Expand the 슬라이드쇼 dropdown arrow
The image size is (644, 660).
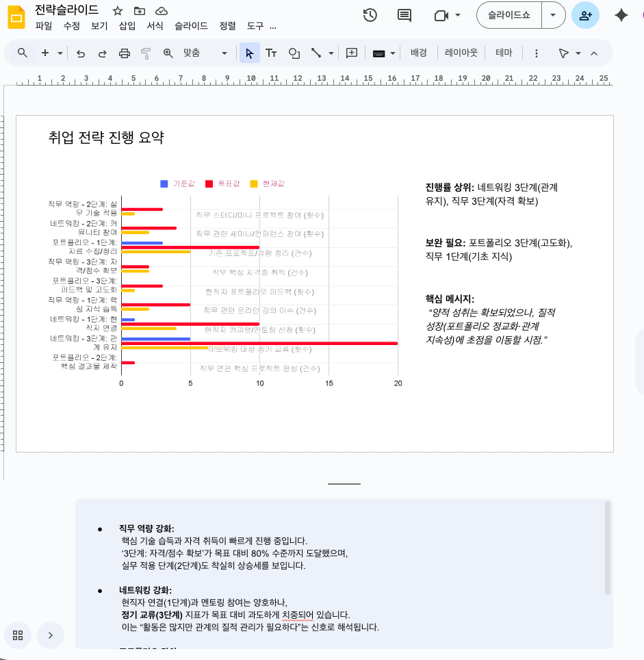click(553, 15)
